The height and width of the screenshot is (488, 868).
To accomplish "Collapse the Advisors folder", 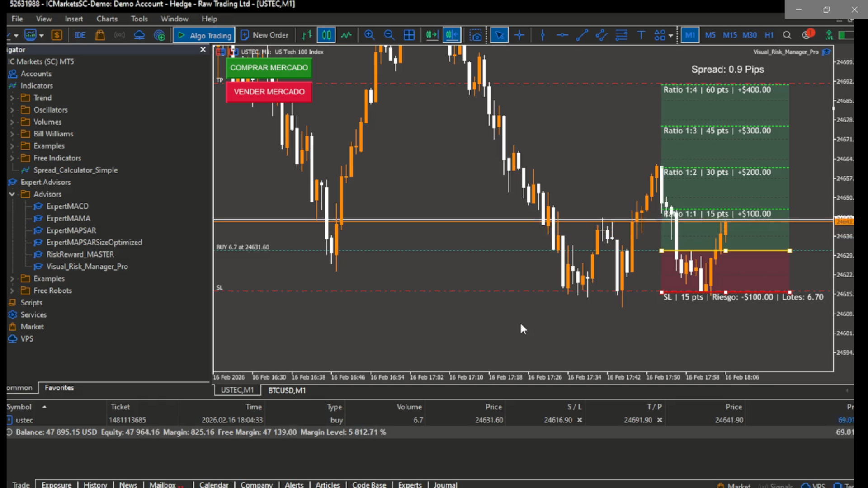I will click(x=12, y=194).
